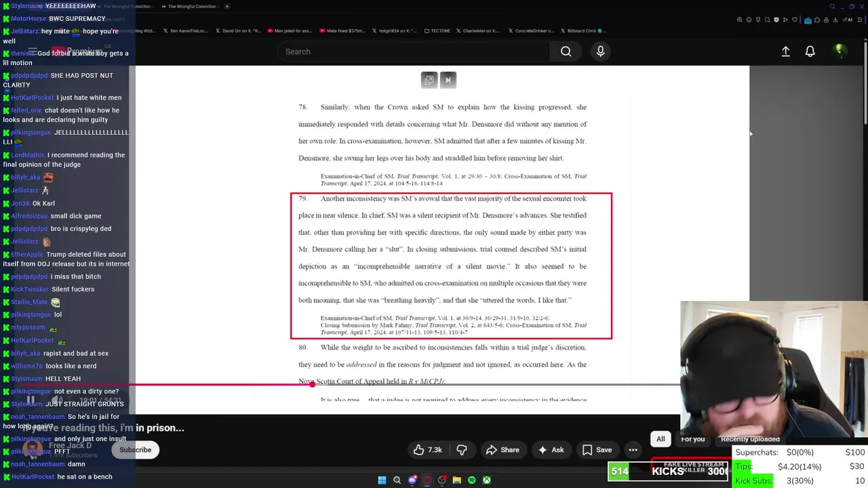Select the 'Recently uploaded' filter chip
868x488 pixels.
click(x=750, y=439)
